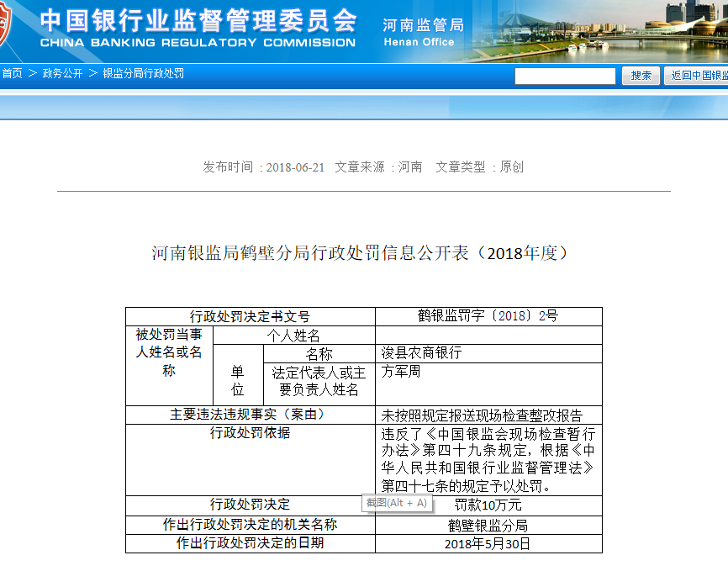Click the 浚县农商银行 table cell
This screenshot has width=728, height=587.
point(422,353)
